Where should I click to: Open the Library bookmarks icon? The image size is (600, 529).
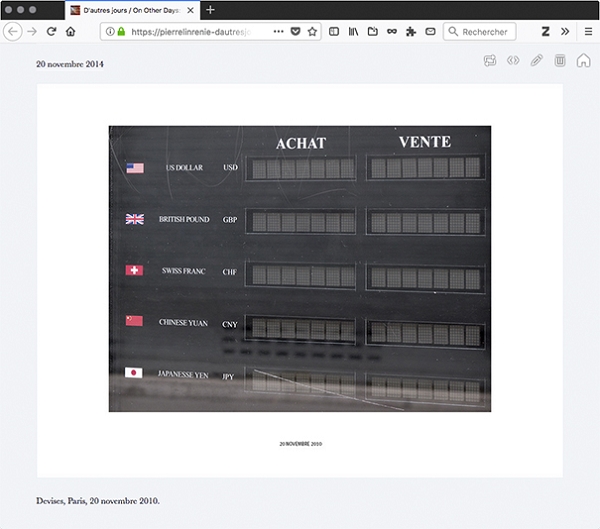354,32
